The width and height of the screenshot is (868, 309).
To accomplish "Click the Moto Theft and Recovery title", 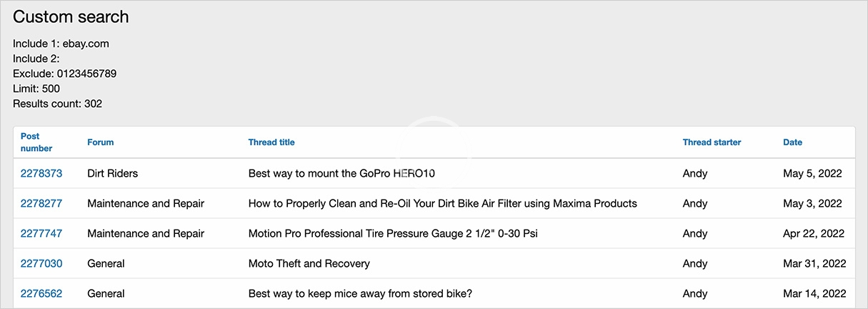I will tap(309, 263).
